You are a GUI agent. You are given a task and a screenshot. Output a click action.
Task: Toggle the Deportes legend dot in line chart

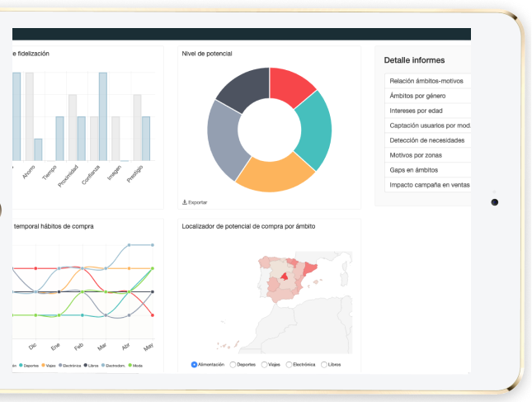coord(21,364)
